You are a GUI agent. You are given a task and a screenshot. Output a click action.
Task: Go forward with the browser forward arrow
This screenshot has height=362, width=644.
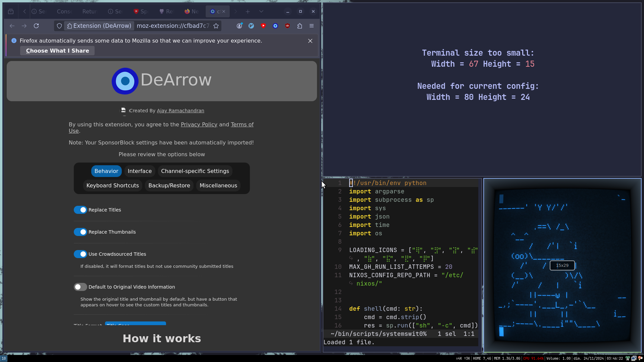24,26
